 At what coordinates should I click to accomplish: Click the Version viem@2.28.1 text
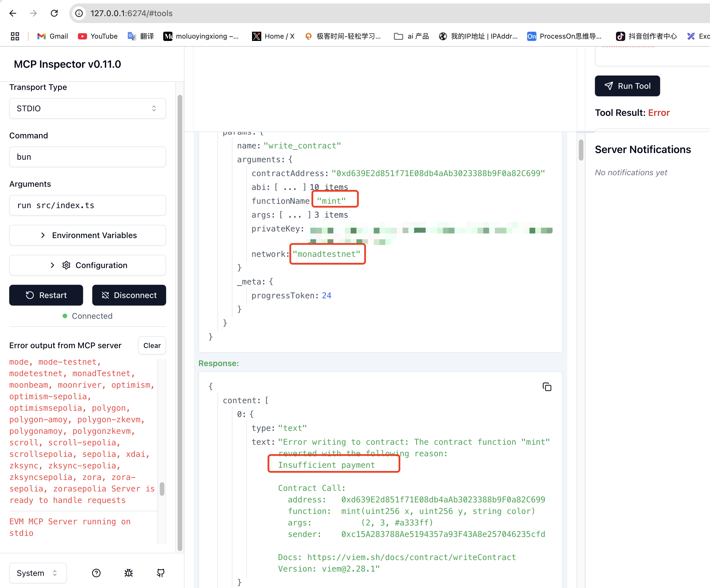(x=329, y=569)
